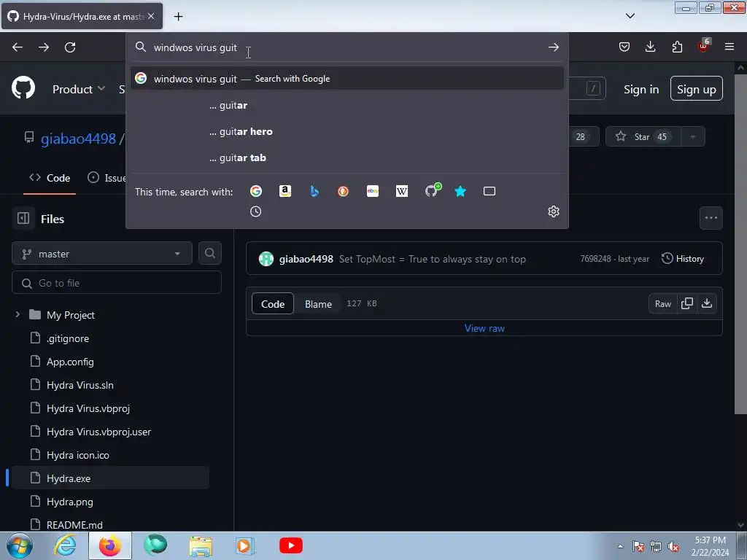Open the Hydra Virus.vbproj.user file
Image resolution: width=747 pixels, height=560 pixels.
point(98,432)
